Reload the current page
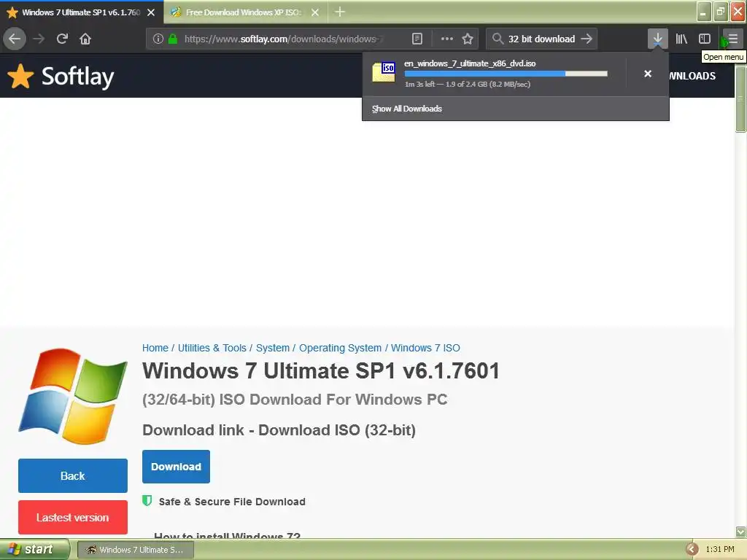This screenshot has width=747, height=560. (62, 39)
